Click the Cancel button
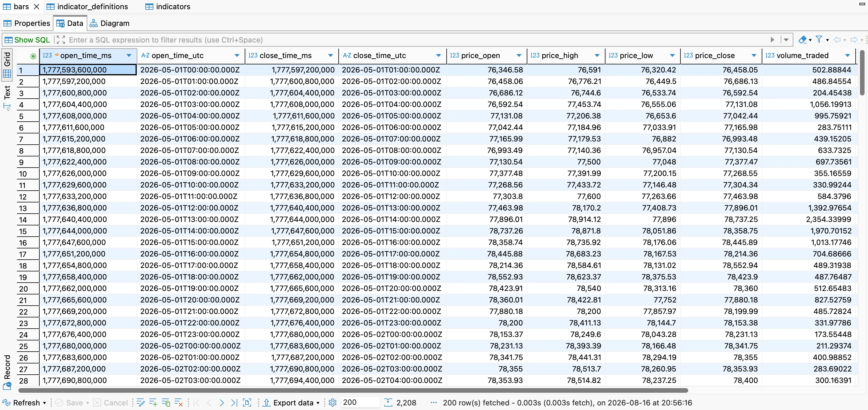Viewport: 868px width, 410px height. [111, 403]
